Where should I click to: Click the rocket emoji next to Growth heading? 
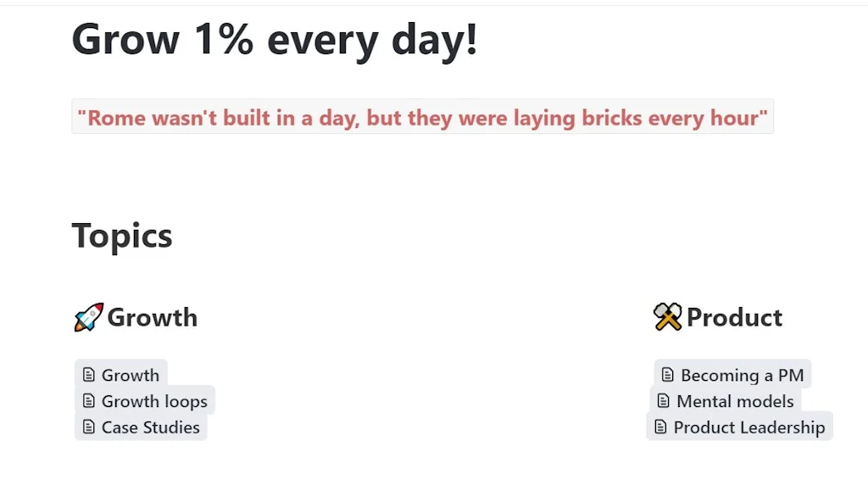pyautogui.click(x=88, y=317)
